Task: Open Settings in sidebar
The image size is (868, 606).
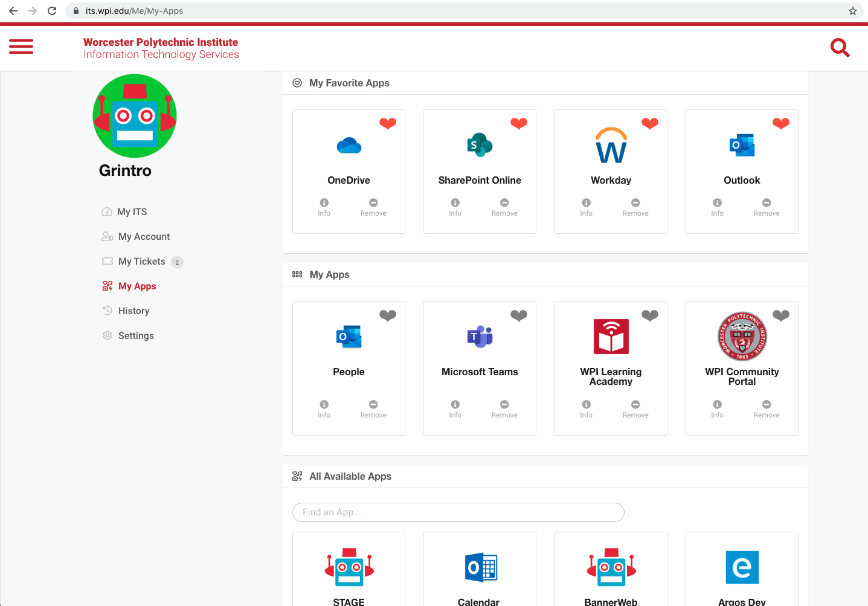Action: pos(128,335)
